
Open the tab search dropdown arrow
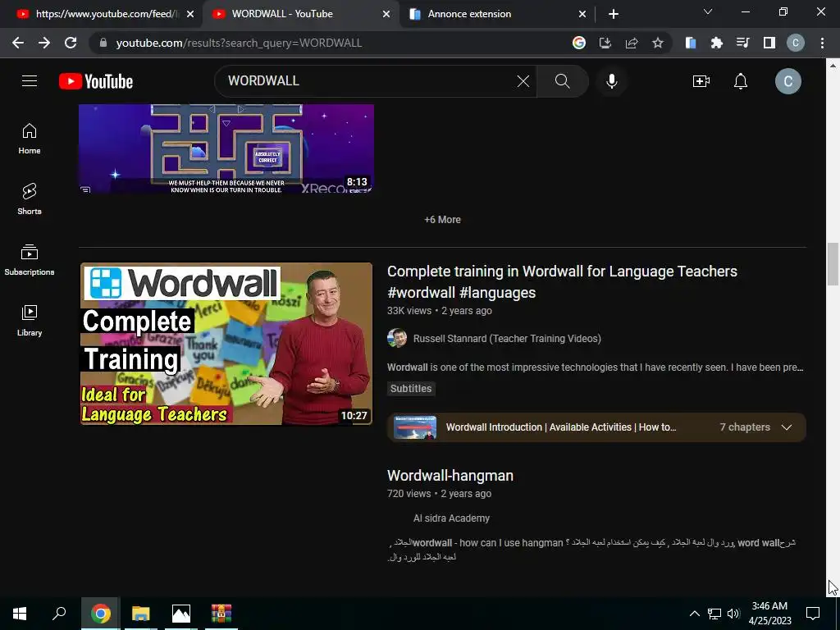[708, 11]
